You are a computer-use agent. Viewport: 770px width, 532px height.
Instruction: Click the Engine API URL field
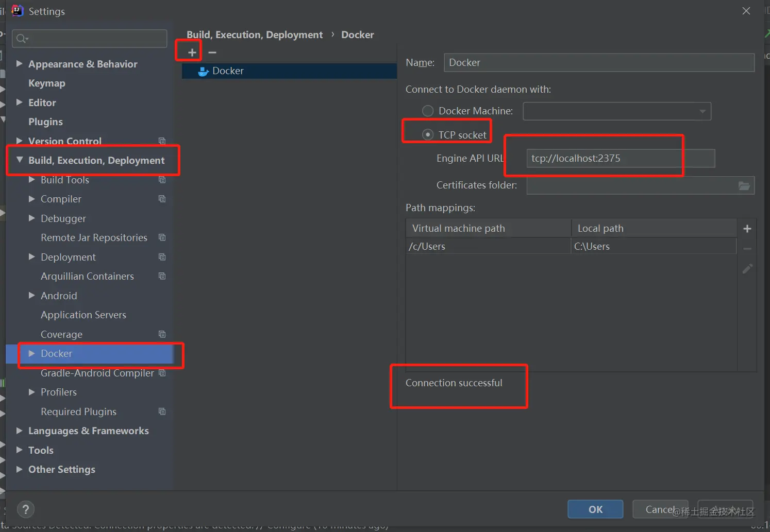[x=621, y=158]
